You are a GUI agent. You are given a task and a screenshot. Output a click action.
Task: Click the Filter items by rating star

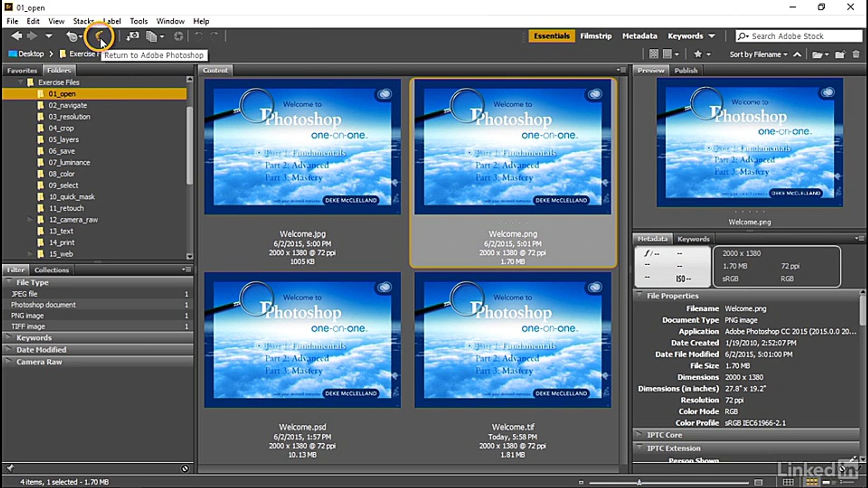(698, 54)
